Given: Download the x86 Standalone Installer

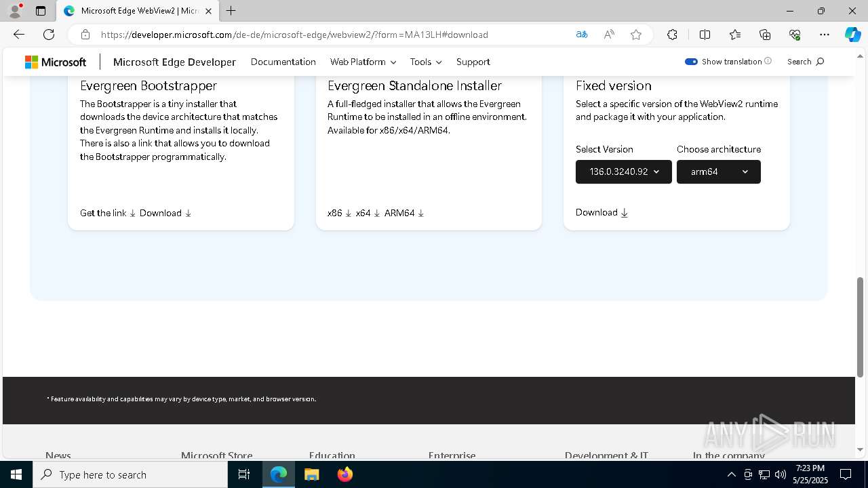Looking at the screenshot, I should click(339, 213).
